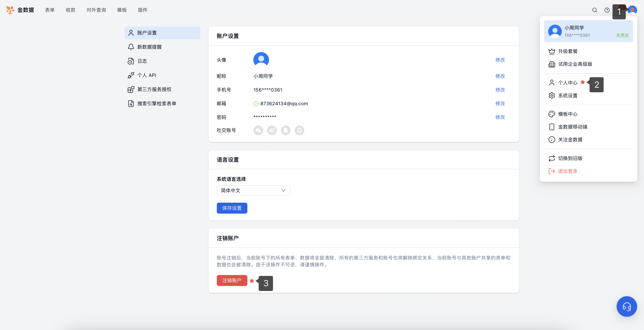The height and width of the screenshot is (330, 644).
Task: Click the 金数据 brand name text
Action: coord(26,10)
